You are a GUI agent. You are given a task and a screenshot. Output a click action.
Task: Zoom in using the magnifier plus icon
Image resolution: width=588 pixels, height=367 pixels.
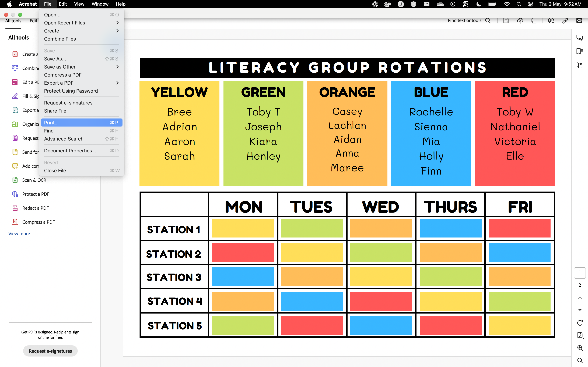580,348
